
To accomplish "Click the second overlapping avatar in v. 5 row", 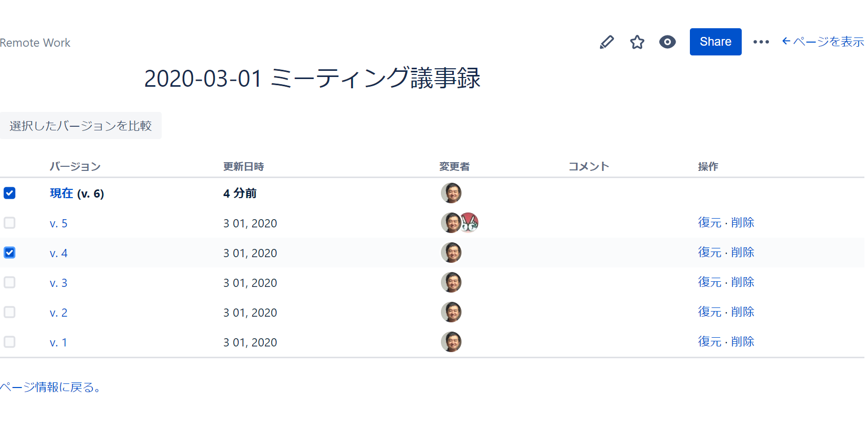I will point(469,223).
